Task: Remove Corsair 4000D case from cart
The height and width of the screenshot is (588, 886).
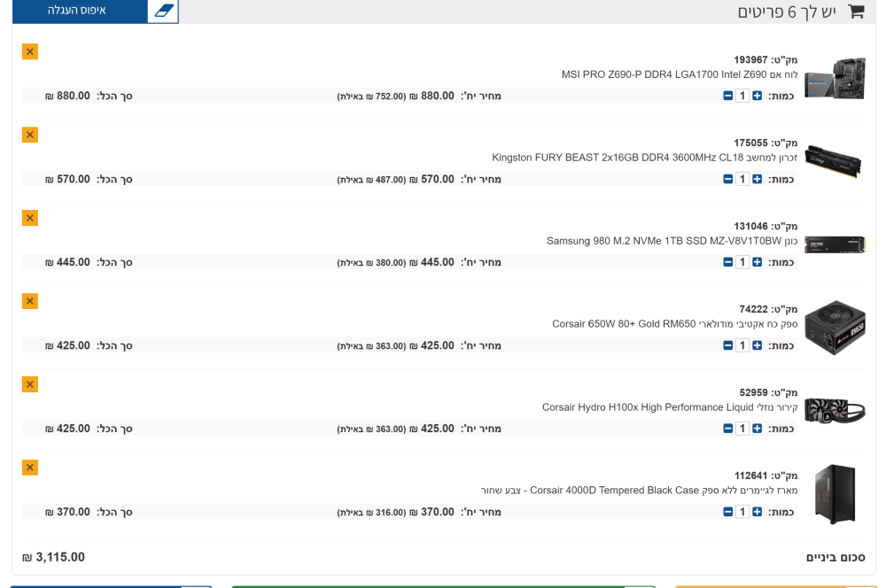Action: (x=30, y=468)
